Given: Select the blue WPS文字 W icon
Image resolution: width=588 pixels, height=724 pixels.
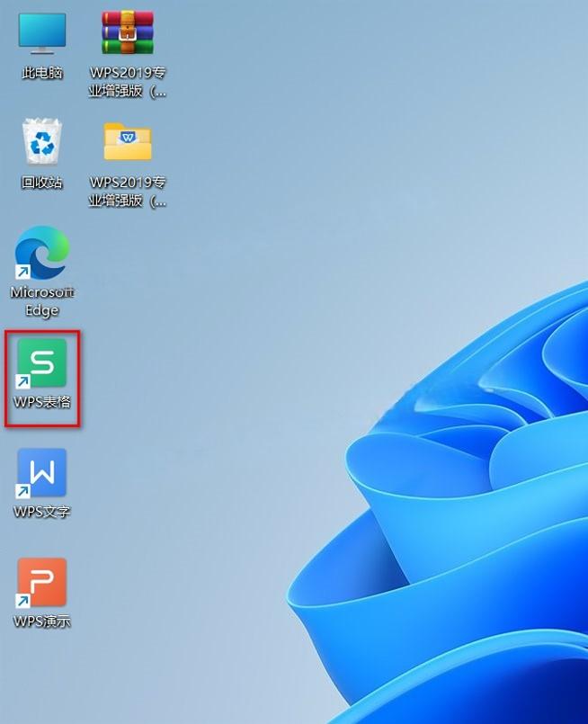Looking at the screenshot, I should click(x=42, y=473).
